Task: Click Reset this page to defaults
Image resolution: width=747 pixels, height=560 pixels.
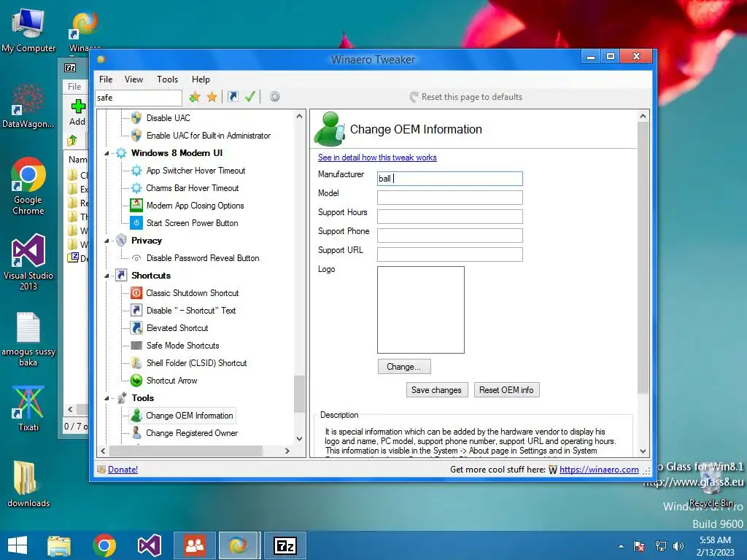Action: click(466, 97)
